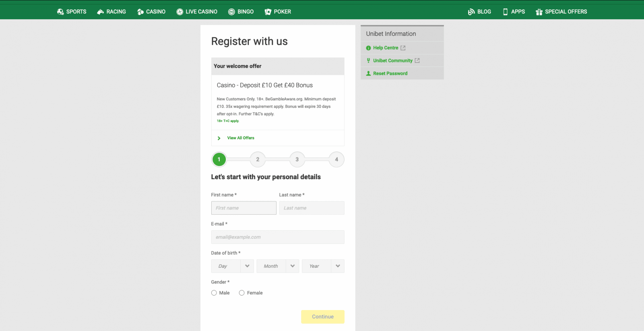Click the Live Casino roulette icon

[180, 12]
